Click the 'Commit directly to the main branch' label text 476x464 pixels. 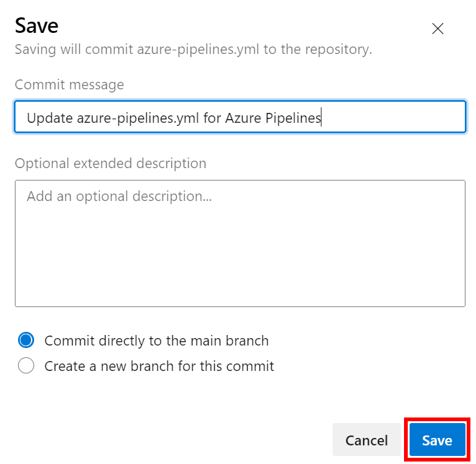click(x=156, y=341)
